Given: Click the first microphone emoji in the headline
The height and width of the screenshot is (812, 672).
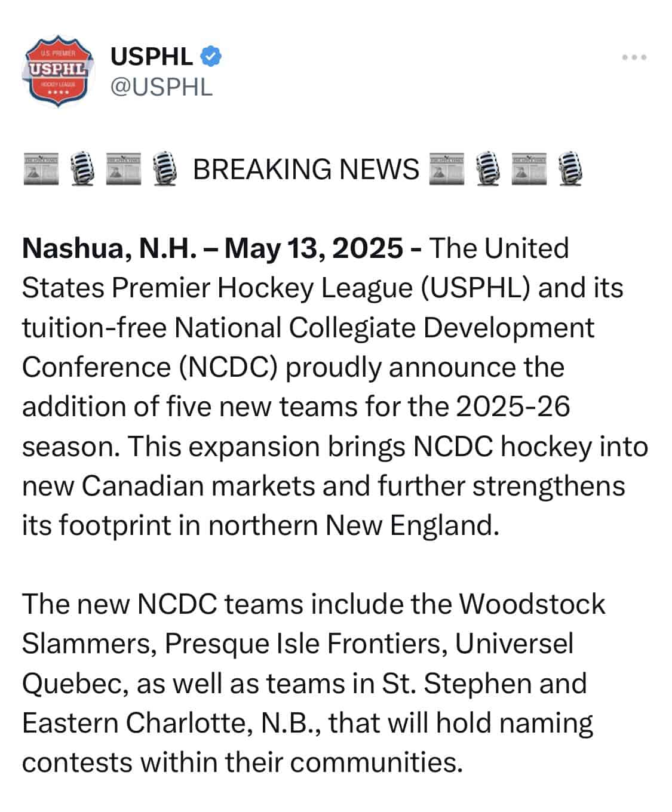Looking at the screenshot, I should (x=82, y=169).
